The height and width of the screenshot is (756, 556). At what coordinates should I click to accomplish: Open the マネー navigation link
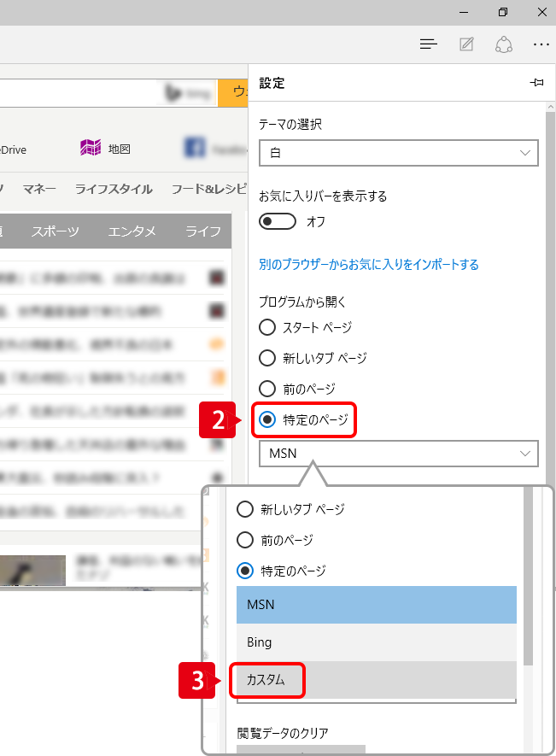click(x=39, y=189)
